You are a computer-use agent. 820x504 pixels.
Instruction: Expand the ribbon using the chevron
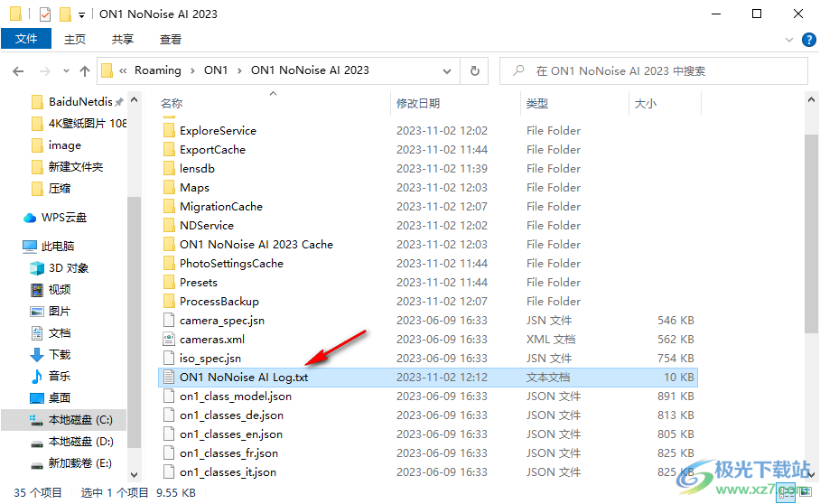click(x=789, y=40)
